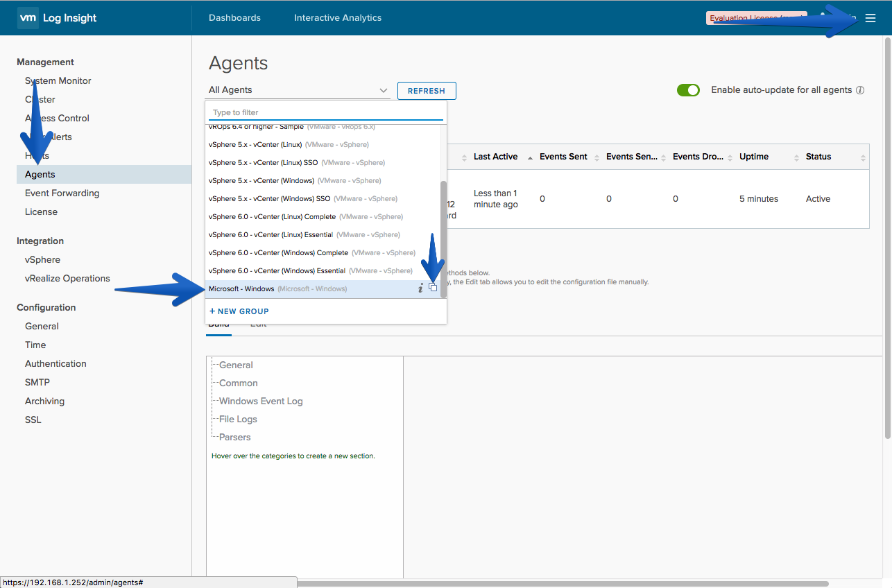Disable auto-update for all agents toggle

pos(689,90)
